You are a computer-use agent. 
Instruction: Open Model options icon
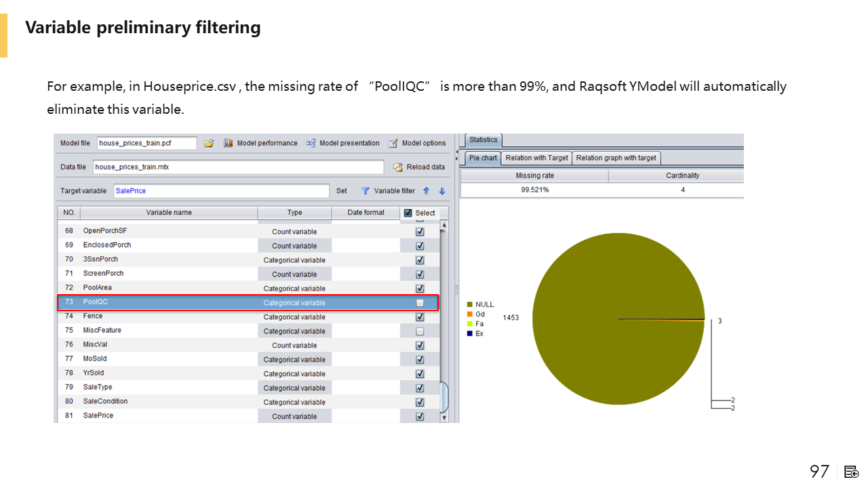click(x=393, y=143)
